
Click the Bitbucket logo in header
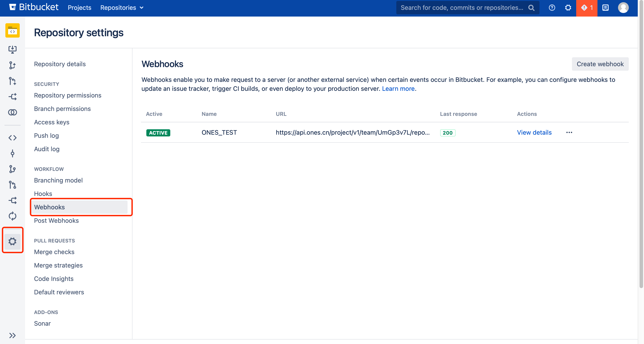[34, 8]
